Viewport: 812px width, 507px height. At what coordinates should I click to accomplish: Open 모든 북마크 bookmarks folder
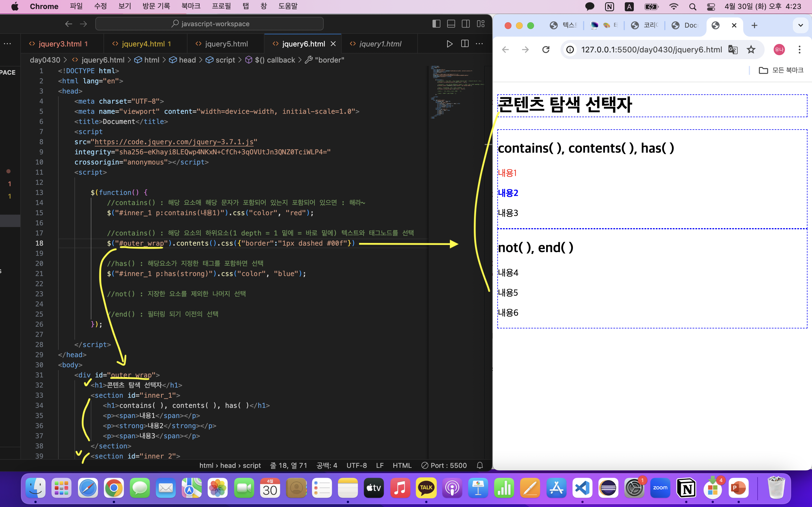click(x=781, y=70)
